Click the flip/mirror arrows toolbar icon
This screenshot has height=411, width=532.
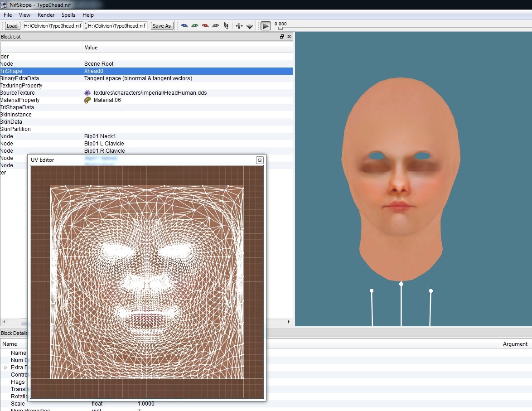coord(239,26)
